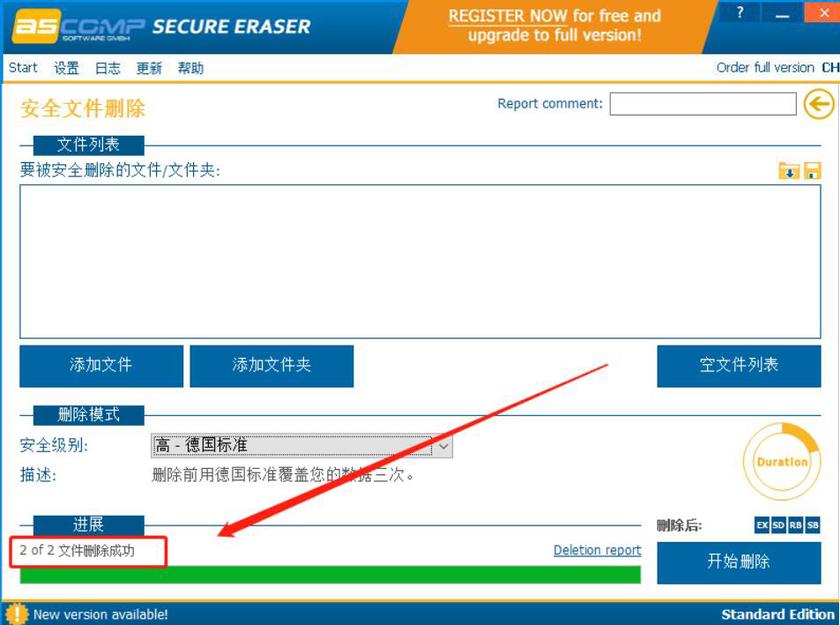
Task: Click the orange back arrow icon
Action: coord(819,104)
